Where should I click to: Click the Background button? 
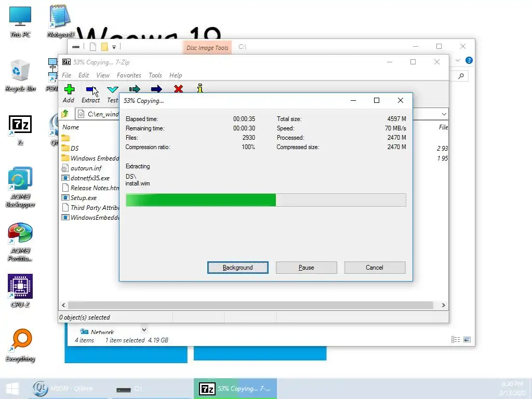(238, 268)
